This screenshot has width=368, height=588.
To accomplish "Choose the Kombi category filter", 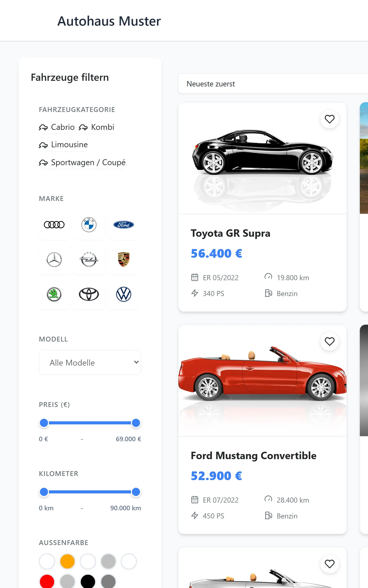I will click(97, 127).
